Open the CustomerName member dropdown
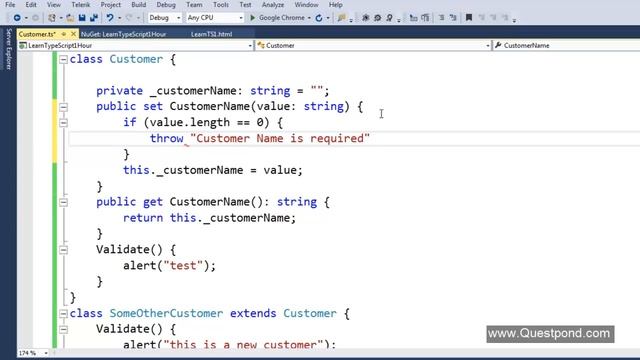Viewport: 640px width, 360px height. (x=567, y=46)
